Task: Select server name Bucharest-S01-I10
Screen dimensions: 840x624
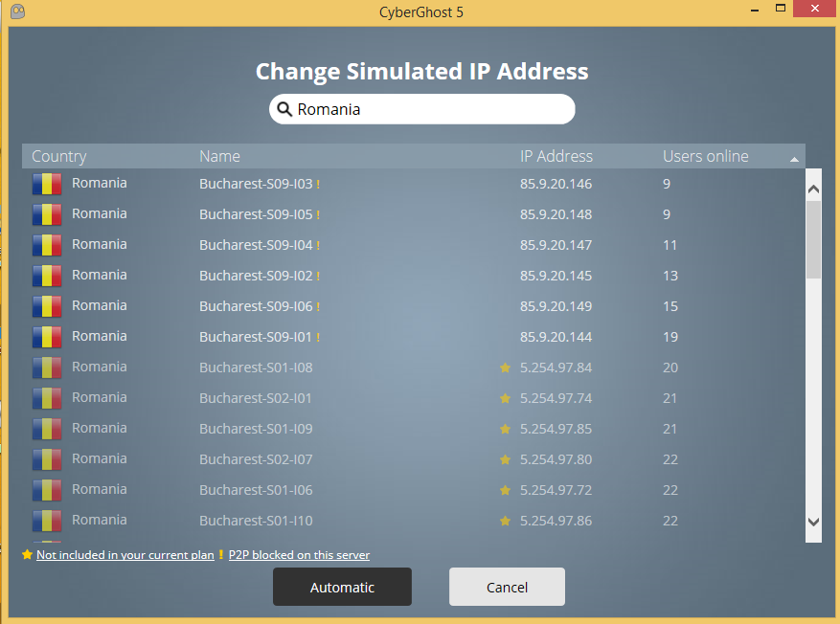Action: tap(256, 521)
